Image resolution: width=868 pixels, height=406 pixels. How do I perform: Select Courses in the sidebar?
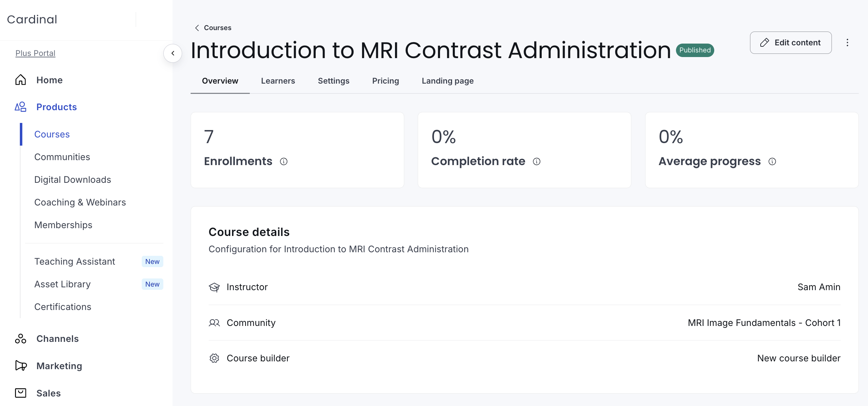[52, 134]
